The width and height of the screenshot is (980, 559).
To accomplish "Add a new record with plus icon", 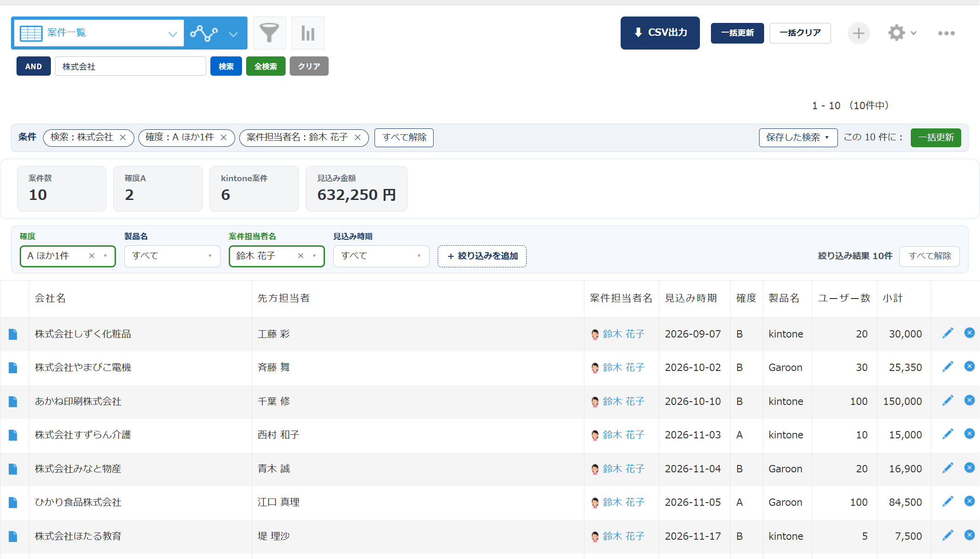I will (x=858, y=33).
